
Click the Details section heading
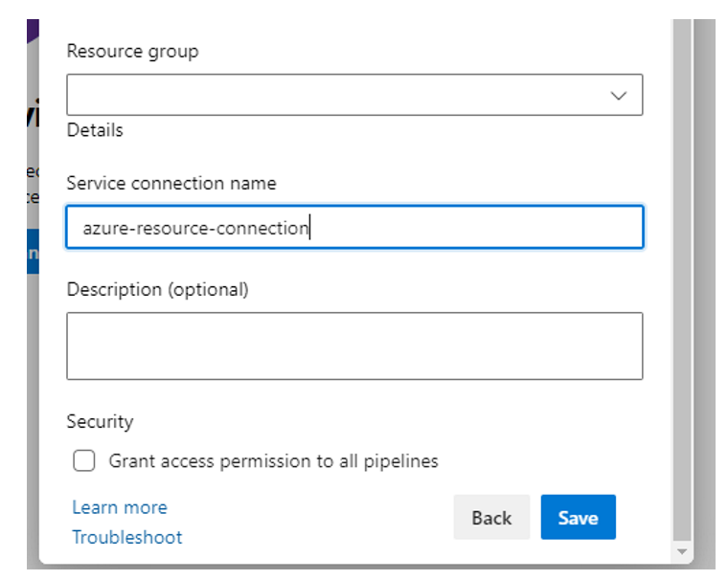coord(95,130)
